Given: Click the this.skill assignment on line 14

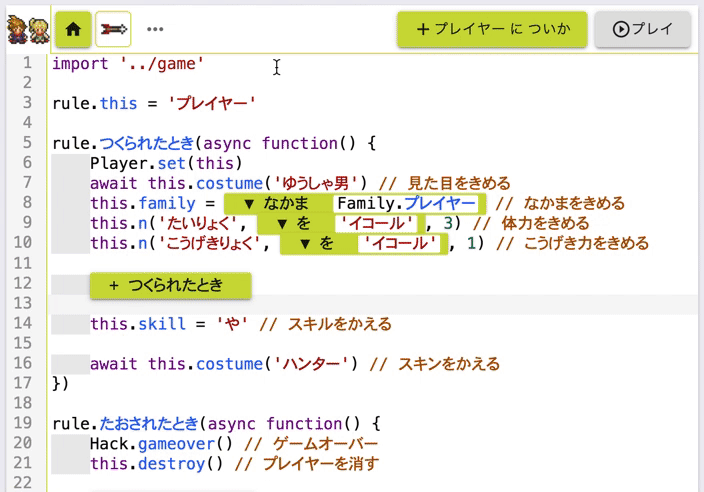Looking at the screenshot, I should tap(169, 324).
